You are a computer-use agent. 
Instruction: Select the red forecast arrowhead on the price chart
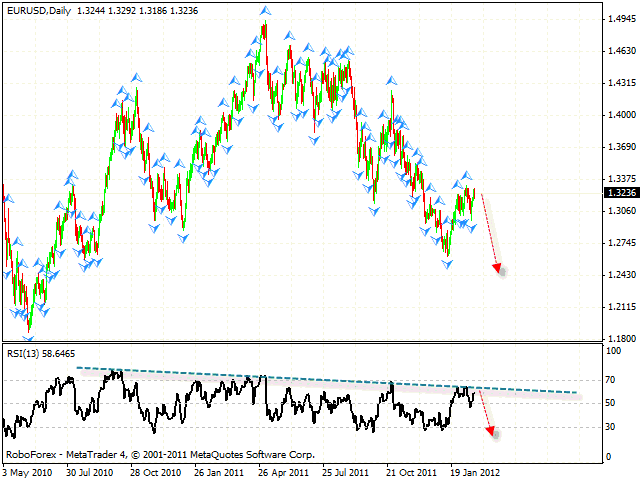[498, 268]
